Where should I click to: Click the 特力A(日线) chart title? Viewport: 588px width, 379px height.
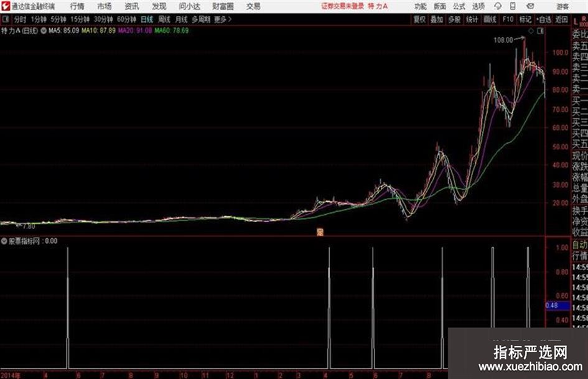(19, 30)
